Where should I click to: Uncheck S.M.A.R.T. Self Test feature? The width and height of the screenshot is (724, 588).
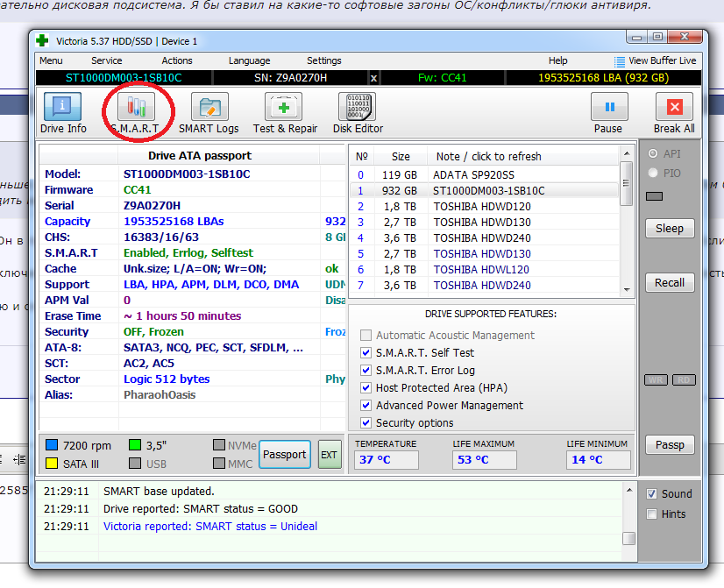366,353
